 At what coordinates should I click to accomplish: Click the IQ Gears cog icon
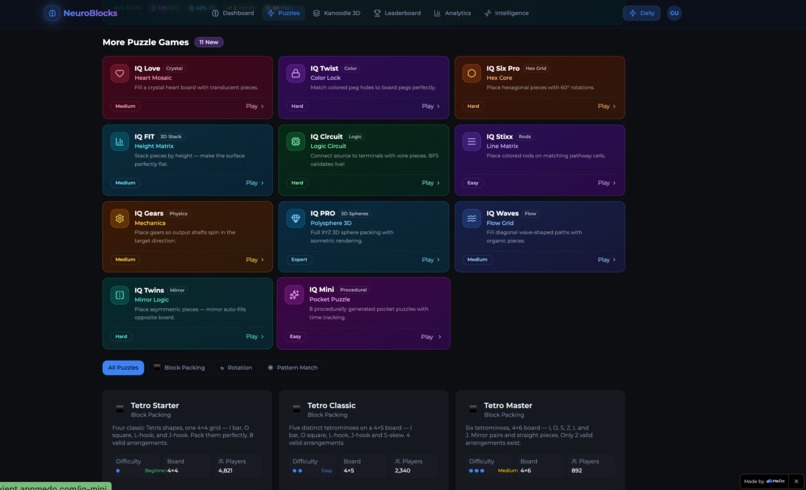coord(119,219)
